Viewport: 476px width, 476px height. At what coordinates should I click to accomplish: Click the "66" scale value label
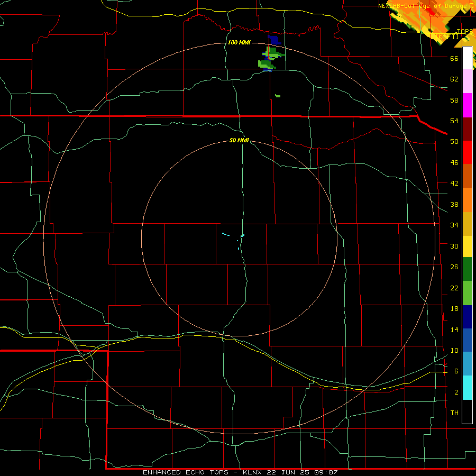pyautogui.click(x=454, y=58)
